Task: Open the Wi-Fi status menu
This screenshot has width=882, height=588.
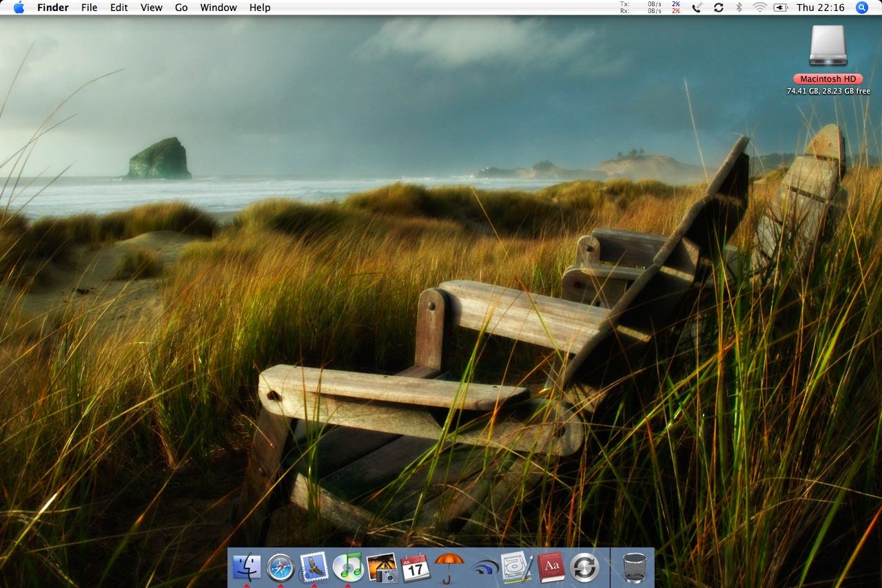Action: click(759, 8)
